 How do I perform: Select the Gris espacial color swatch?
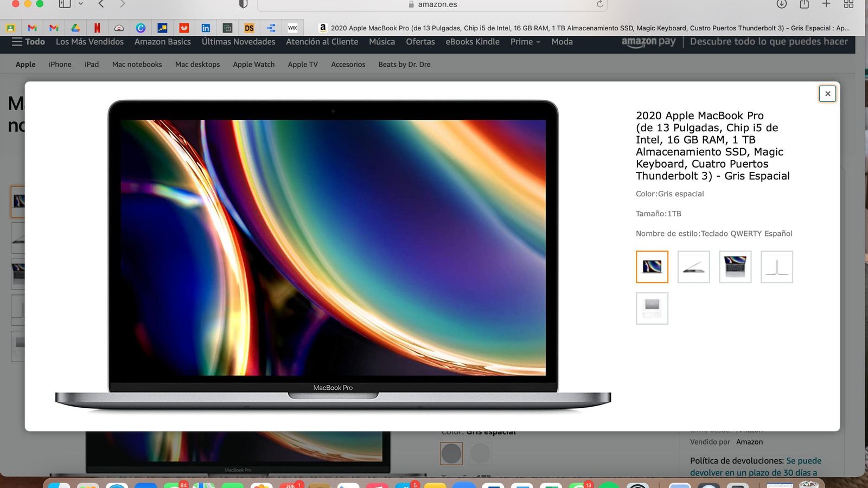coord(451,453)
